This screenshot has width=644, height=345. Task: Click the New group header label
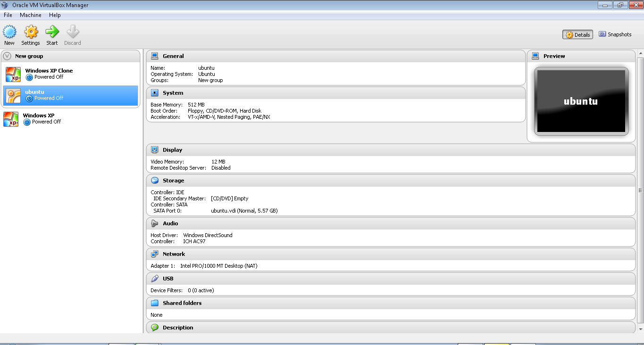[29, 56]
